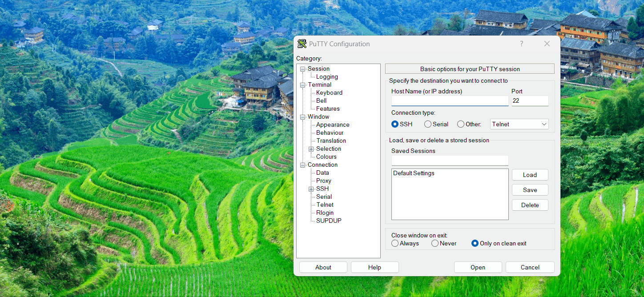Expand the SSH tree node
Image resolution: width=644 pixels, height=297 pixels.
click(x=311, y=189)
